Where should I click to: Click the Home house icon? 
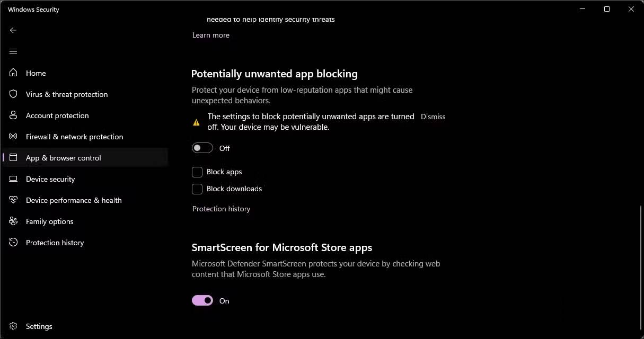pyautogui.click(x=13, y=73)
